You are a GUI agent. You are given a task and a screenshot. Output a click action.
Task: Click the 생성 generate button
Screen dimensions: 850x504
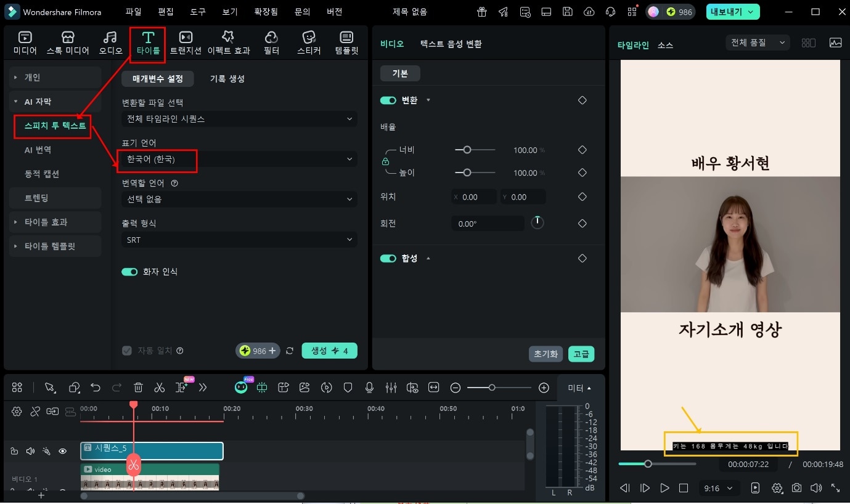pos(330,350)
